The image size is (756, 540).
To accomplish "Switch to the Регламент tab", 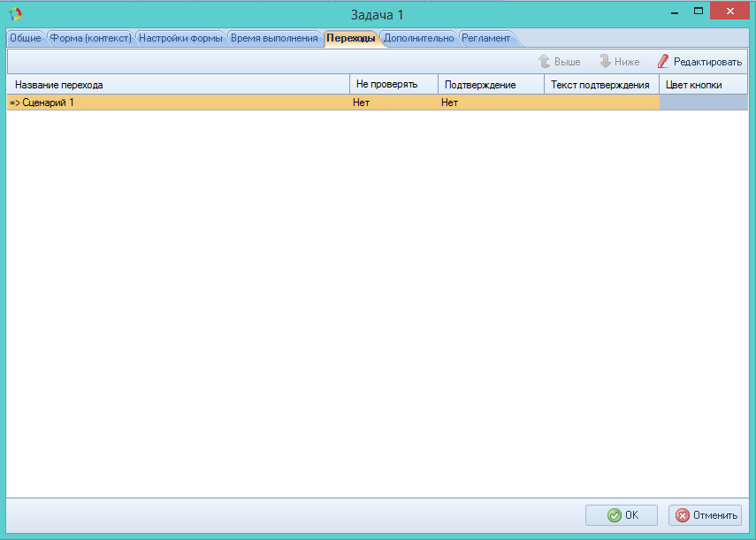I will click(x=485, y=38).
